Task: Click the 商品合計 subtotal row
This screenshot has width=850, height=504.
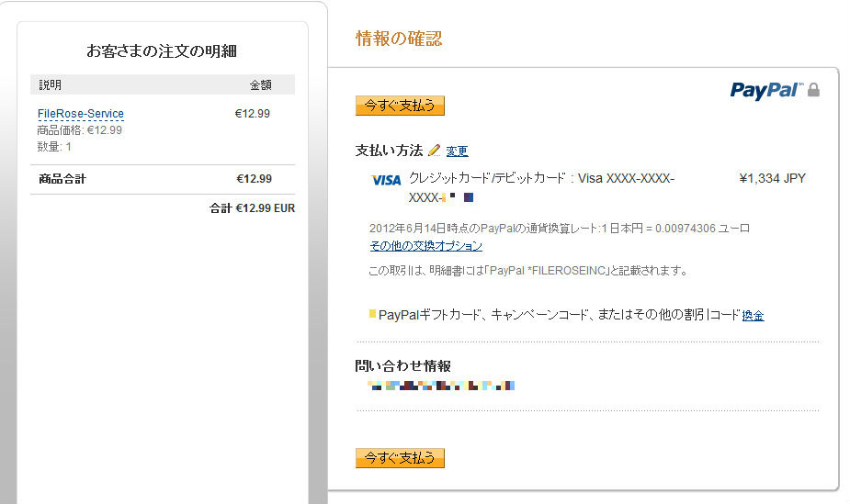Action: point(163,179)
